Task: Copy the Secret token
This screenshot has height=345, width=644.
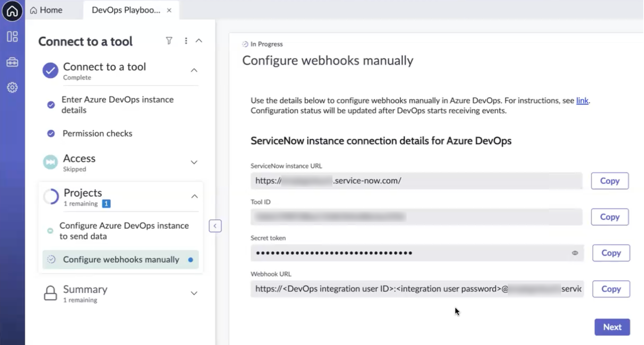Action: [611, 253]
